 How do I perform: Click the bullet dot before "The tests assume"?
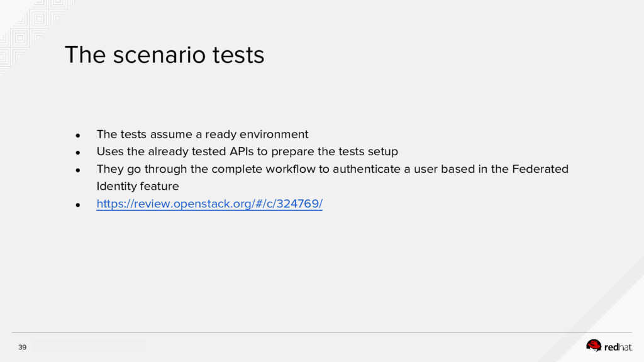tap(78, 135)
